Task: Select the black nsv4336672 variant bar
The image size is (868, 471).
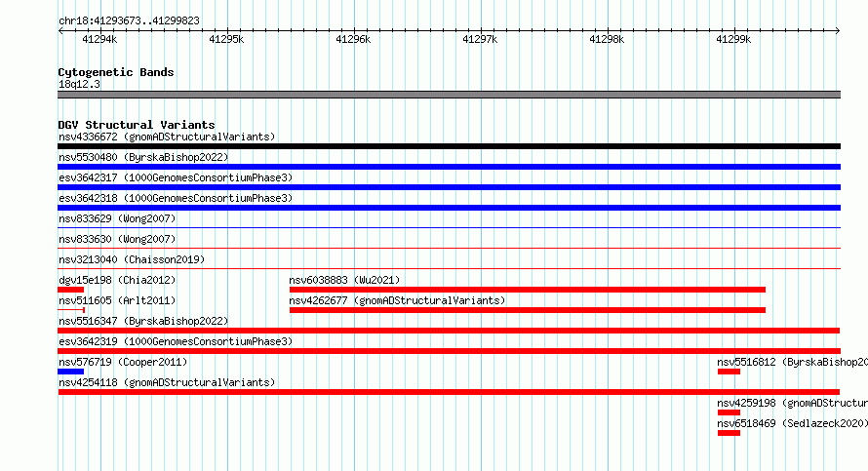Action: 449,146
